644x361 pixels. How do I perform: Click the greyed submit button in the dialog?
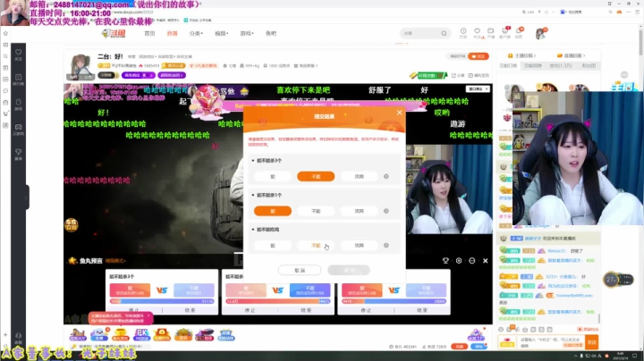tap(349, 271)
